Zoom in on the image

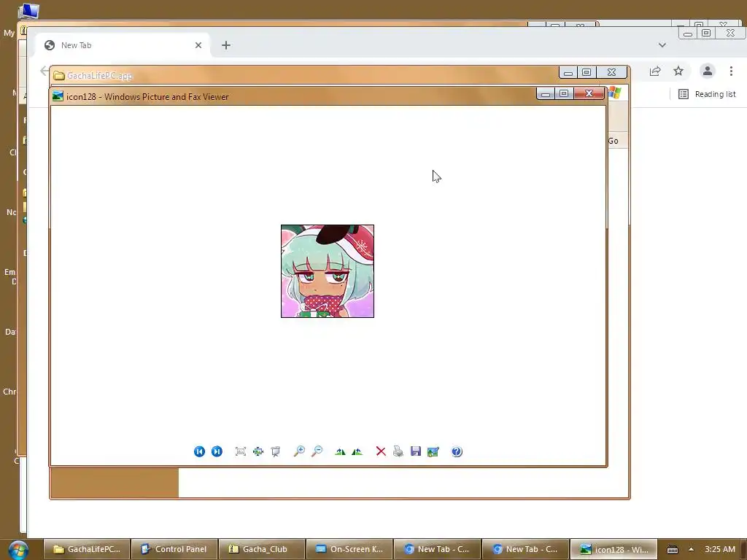click(x=299, y=451)
